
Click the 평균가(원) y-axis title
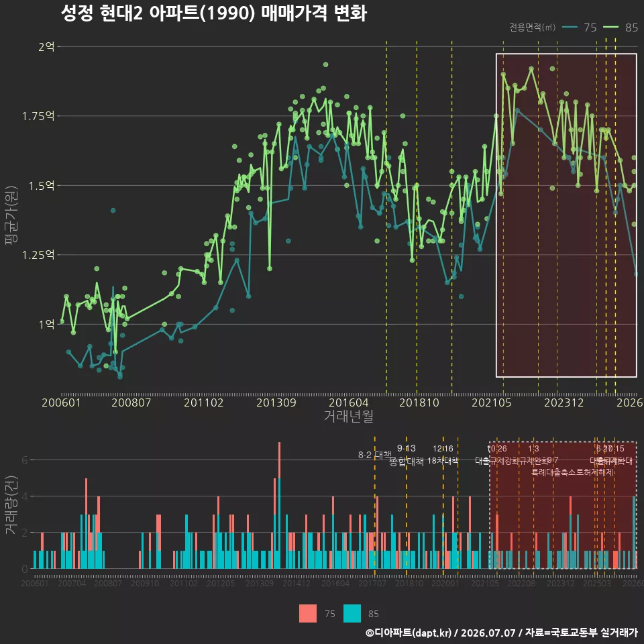(x=11, y=215)
